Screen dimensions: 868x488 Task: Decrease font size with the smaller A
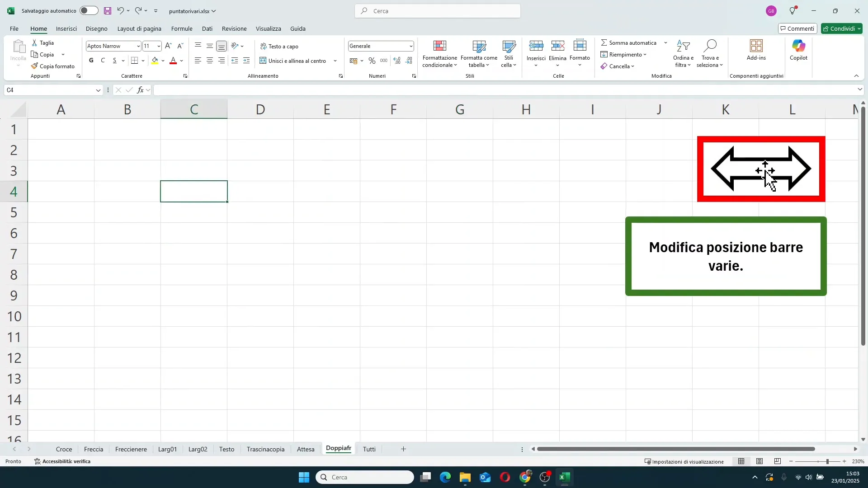pyautogui.click(x=180, y=46)
